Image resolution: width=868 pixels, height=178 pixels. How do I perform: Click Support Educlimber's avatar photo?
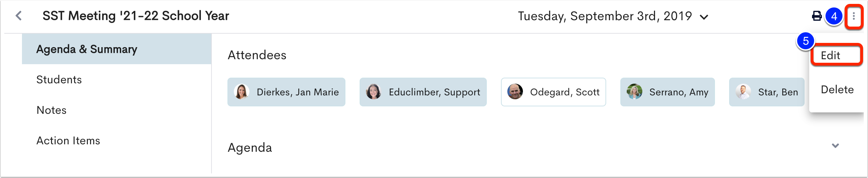[x=373, y=92]
